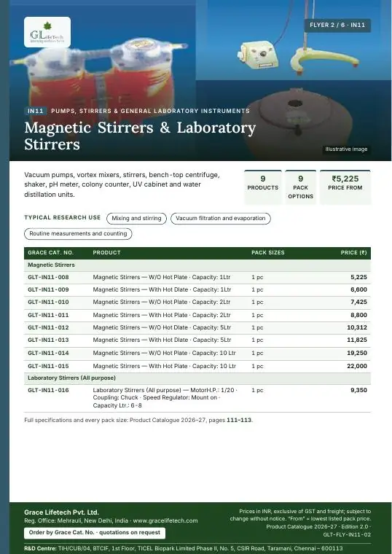Click catalog number GLT-IN11-016

[x=48, y=390]
